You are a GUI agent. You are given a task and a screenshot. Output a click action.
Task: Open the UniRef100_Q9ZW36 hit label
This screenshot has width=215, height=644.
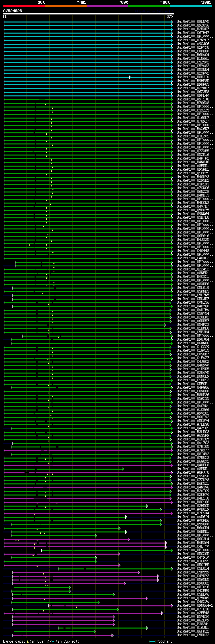[x=193, y=26]
